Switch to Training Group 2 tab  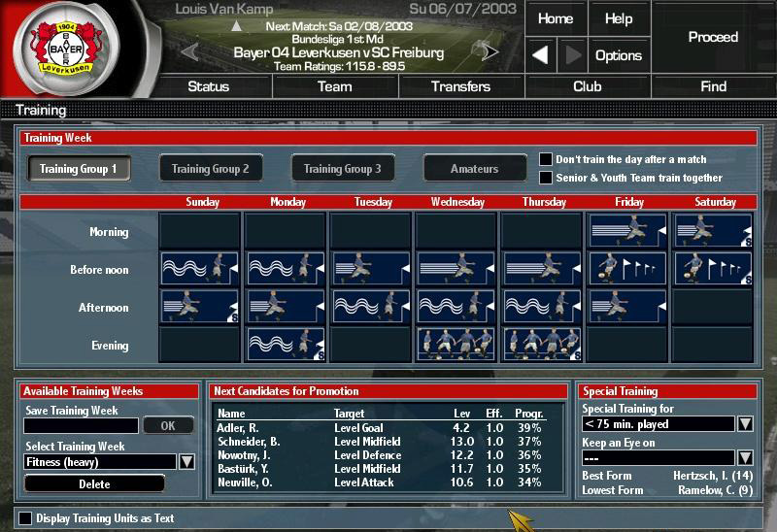point(211,169)
